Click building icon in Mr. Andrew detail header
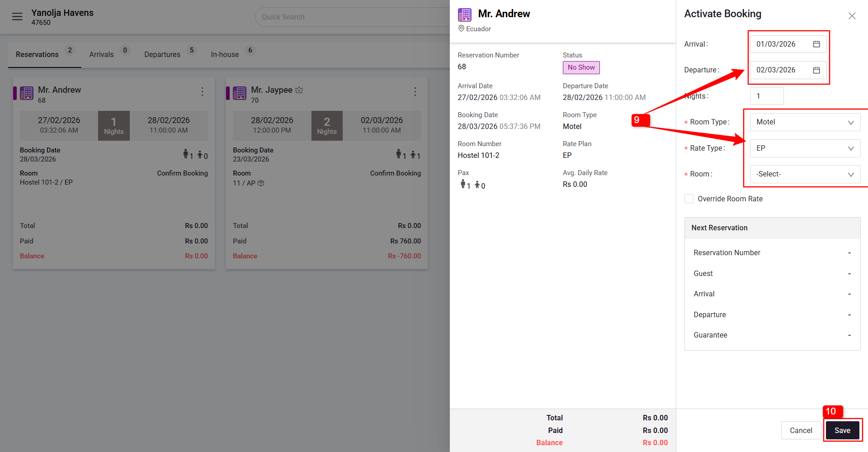The width and height of the screenshot is (868, 452). point(465,15)
